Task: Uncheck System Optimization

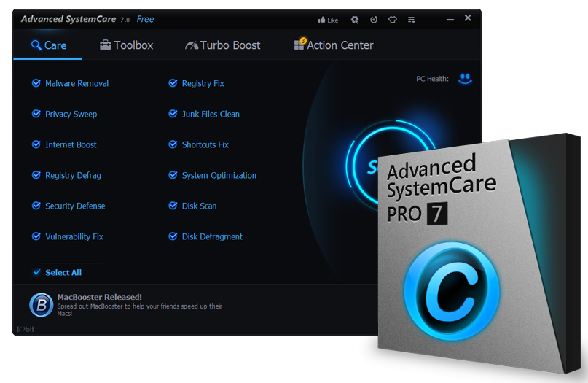Action: (x=173, y=175)
